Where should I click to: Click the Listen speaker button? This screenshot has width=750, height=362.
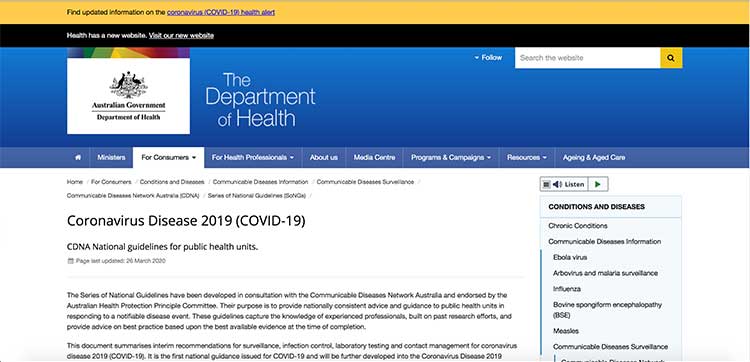pyautogui.click(x=568, y=184)
